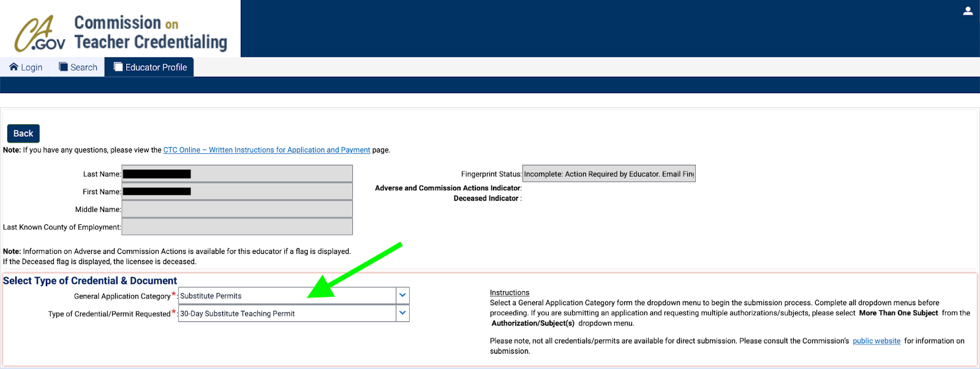The image size is (980, 369).
Task: Click Last Known County of Employment field
Action: pyautogui.click(x=237, y=227)
